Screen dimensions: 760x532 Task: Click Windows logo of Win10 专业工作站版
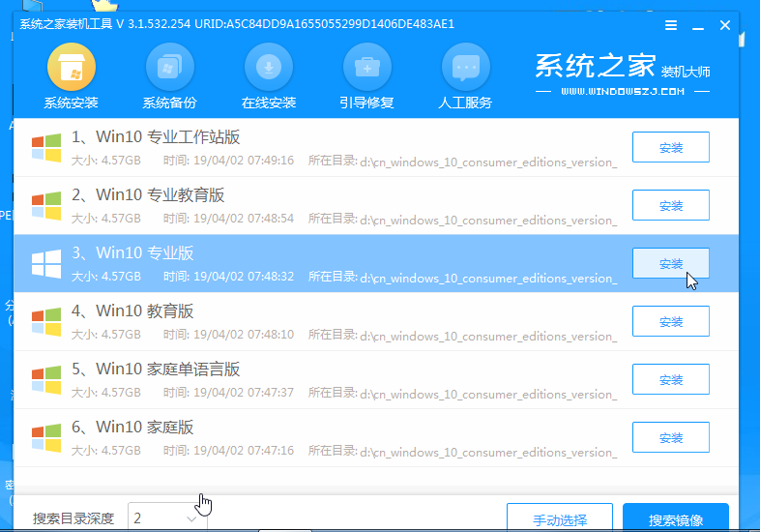click(45, 147)
